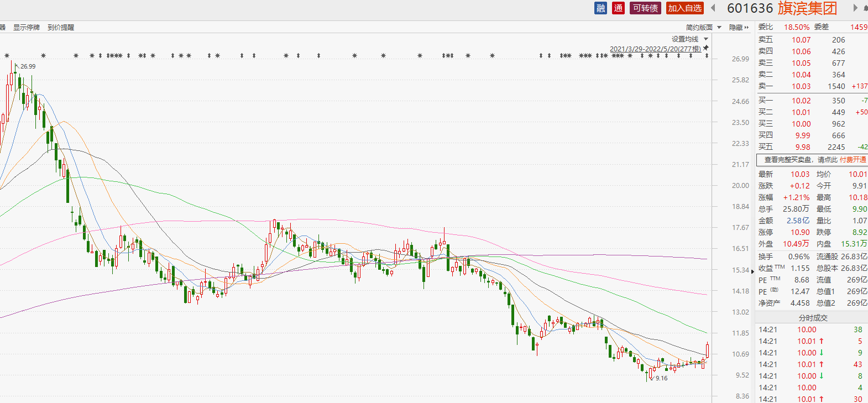Click the red 通 Stock Connect badge
The height and width of the screenshot is (403, 868).
click(618, 8)
